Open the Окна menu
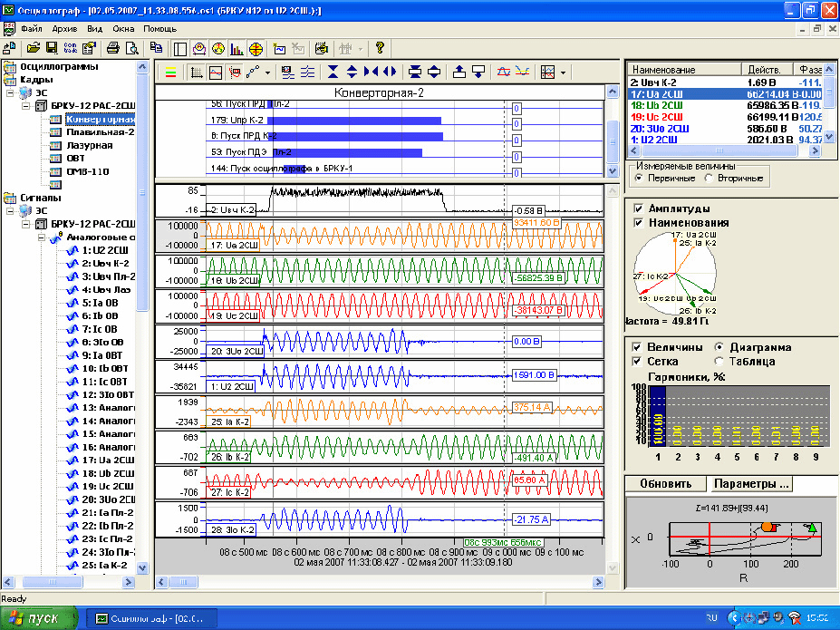Viewport: 840px width, 630px height. coord(123,29)
